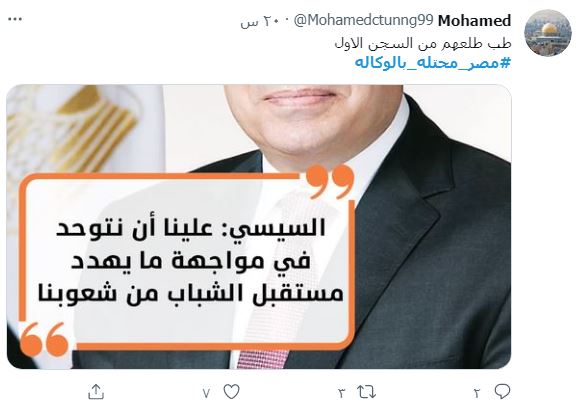
Task: Open the three-dot more options menu
Action: [x=15, y=19]
